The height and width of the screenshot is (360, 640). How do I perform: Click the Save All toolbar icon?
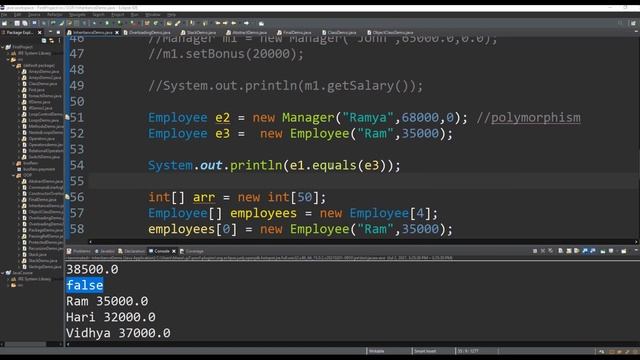click(x=24, y=23)
